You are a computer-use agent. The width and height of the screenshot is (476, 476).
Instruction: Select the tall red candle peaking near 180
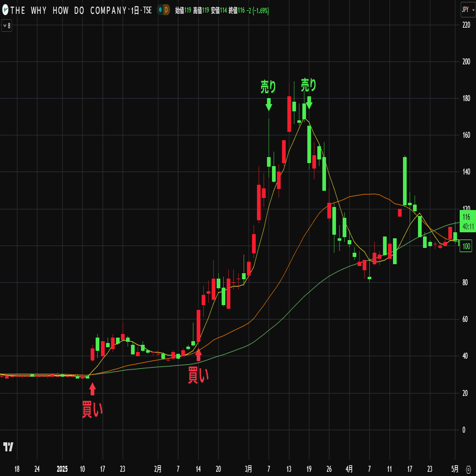[x=289, y=114]
